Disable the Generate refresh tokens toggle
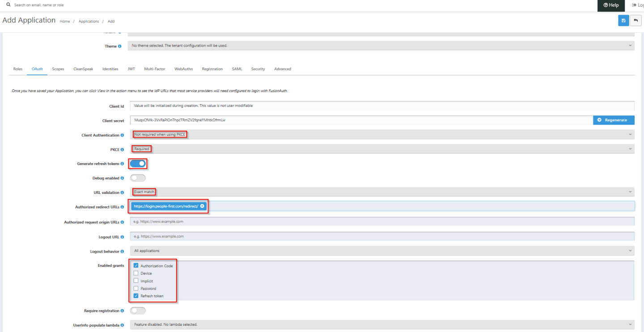This screenshot has height=332, width=644. (x=138, y=164)
